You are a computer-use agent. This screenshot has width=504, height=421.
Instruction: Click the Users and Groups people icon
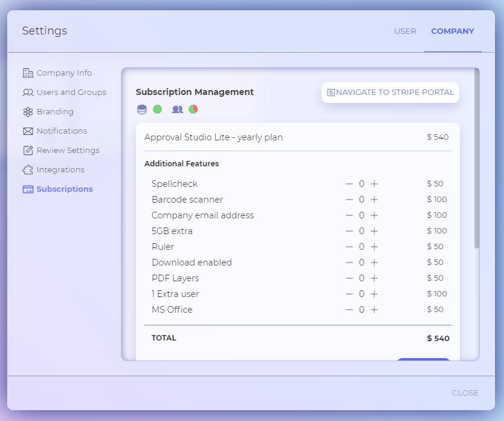(28, 93)
